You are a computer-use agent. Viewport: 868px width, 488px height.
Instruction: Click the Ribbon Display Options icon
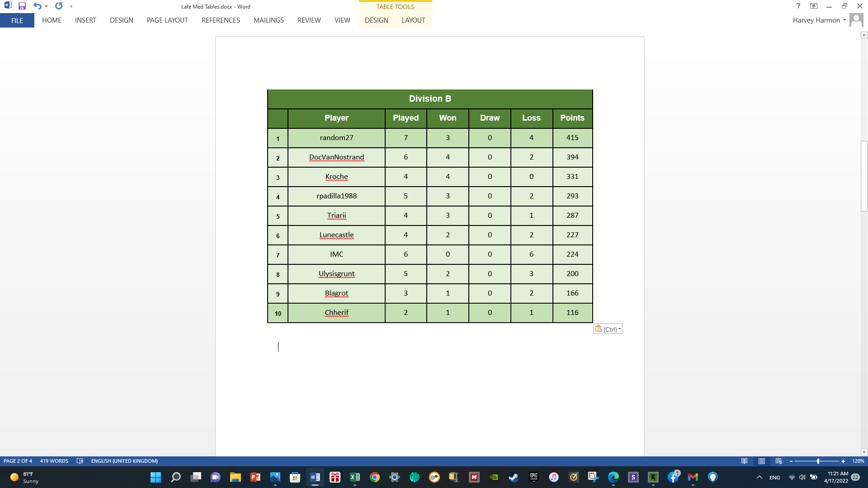coord(814,6)
